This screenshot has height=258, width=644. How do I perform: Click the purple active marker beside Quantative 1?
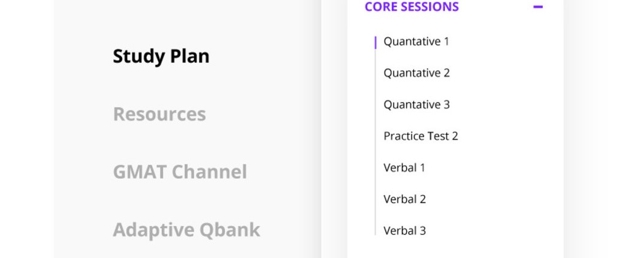(375, 42)
